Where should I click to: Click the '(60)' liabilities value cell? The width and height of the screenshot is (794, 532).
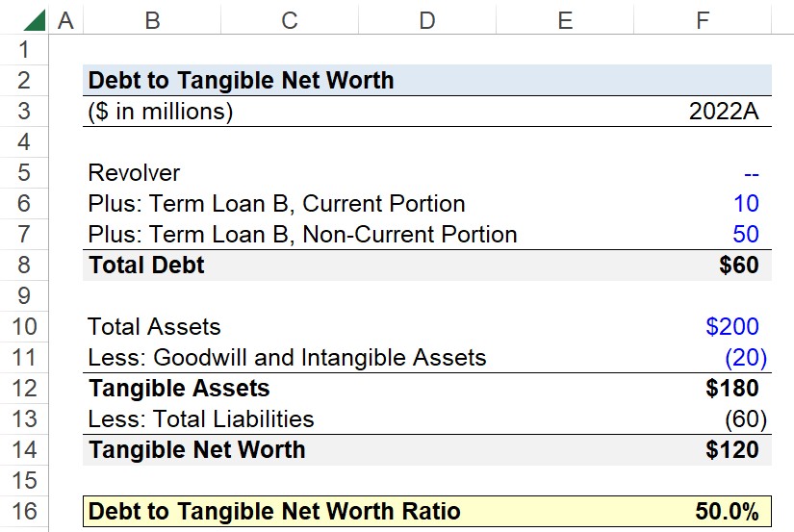coord(746,419)
